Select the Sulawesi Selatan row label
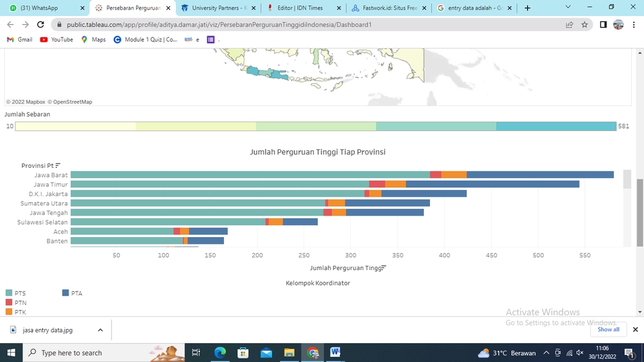This screenshot has width=644, height=362. point(42,222)
